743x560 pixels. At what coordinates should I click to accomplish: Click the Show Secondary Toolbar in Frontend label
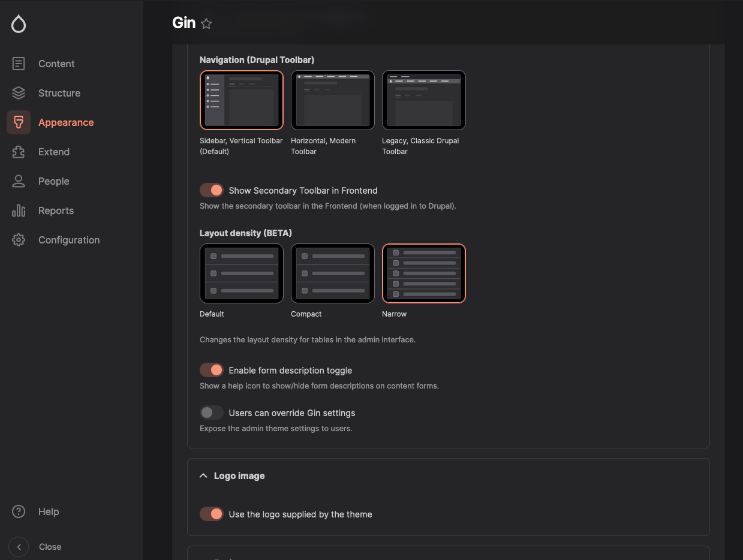tap(303, 191)
